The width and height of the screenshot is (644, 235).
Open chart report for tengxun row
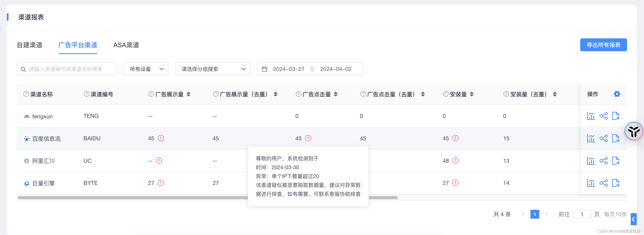591,116
